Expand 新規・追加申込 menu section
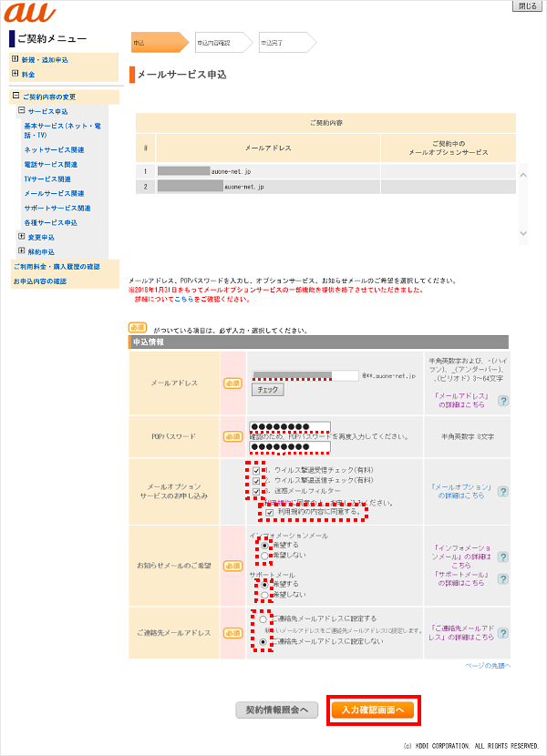547x756 pixels. pyautogui.click(x=15, y=60)
